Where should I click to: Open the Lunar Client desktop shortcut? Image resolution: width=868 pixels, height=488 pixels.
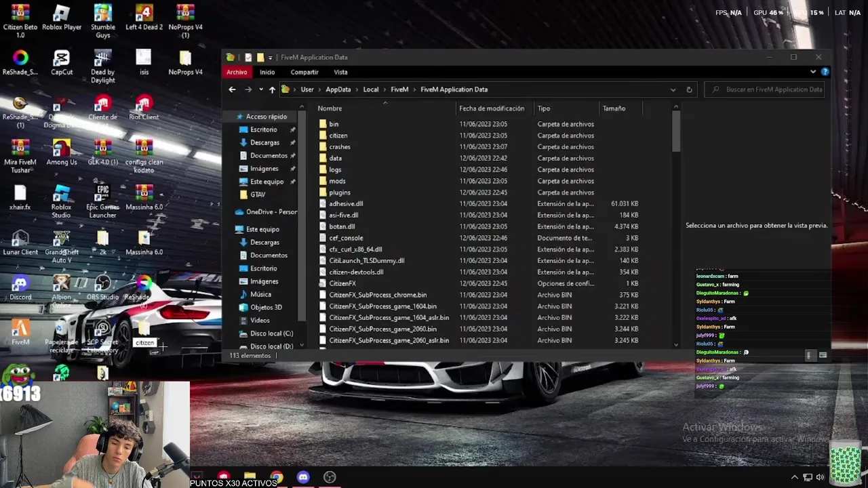[20, 243]
